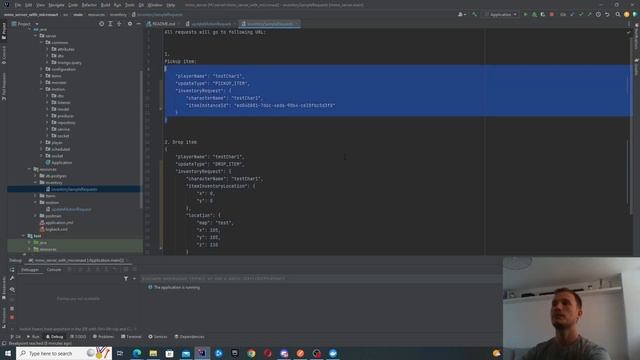
Task: Click the Collapse All icon in the Project panel header
Action: tap(119, 24)
